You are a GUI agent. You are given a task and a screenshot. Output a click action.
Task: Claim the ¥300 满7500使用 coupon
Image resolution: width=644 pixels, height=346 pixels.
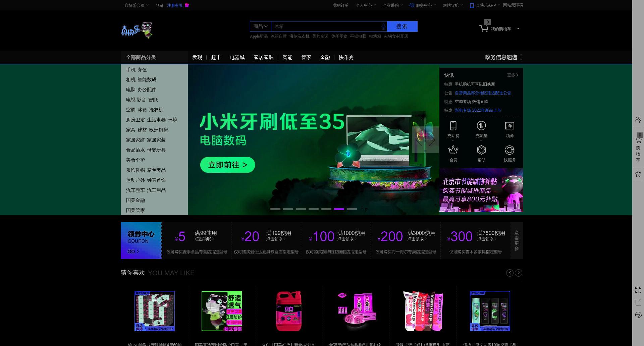click(476, 240)
